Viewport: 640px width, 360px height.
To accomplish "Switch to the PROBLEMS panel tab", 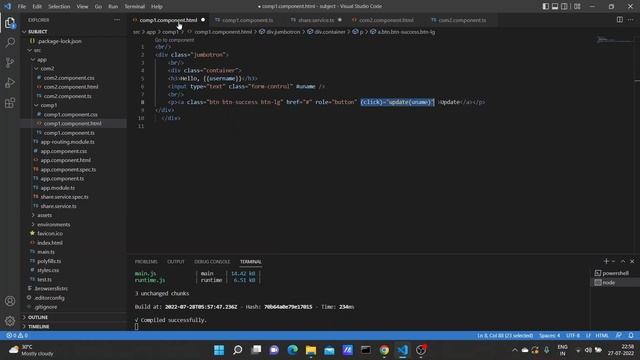I will point(146,262).
